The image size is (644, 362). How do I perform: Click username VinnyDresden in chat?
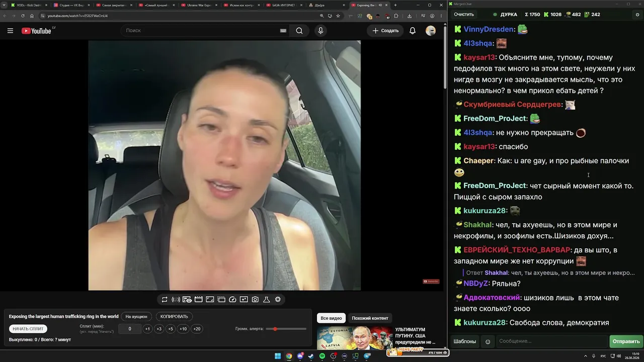489,29
